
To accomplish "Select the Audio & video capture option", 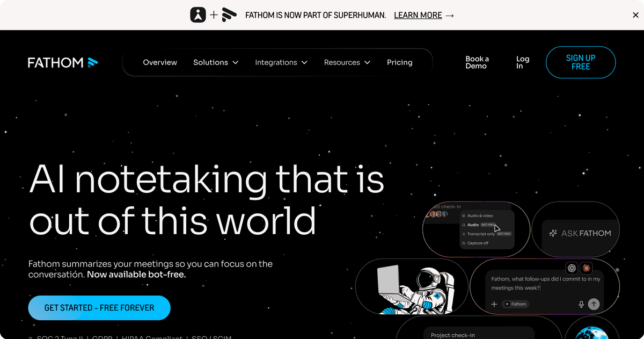I will [479, 216].
